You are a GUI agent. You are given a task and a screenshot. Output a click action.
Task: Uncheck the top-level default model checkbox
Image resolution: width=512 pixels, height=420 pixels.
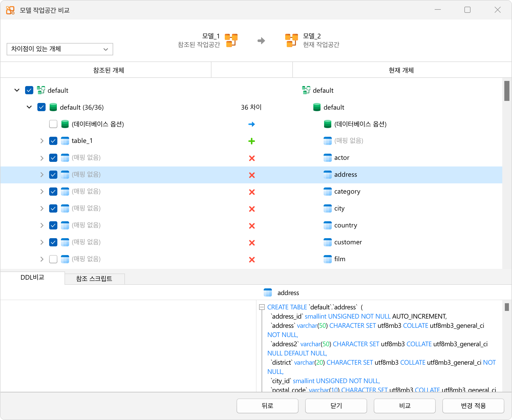click(x=29, y=90)
